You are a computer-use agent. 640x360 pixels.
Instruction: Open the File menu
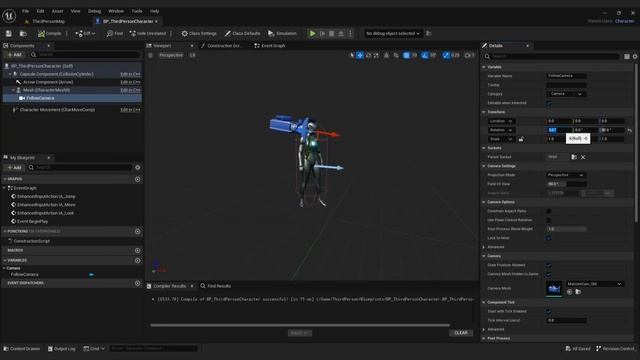(x=25, y=11)
